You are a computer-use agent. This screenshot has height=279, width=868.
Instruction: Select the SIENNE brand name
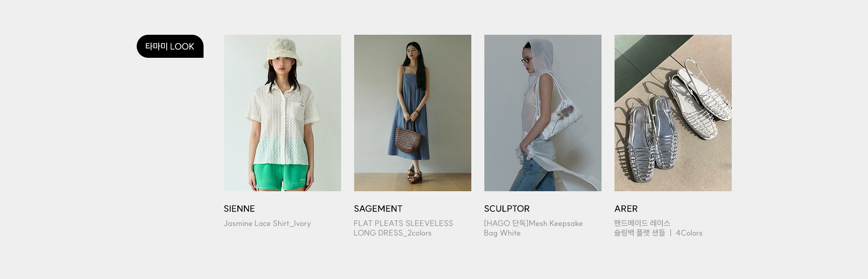click(239, 209)
